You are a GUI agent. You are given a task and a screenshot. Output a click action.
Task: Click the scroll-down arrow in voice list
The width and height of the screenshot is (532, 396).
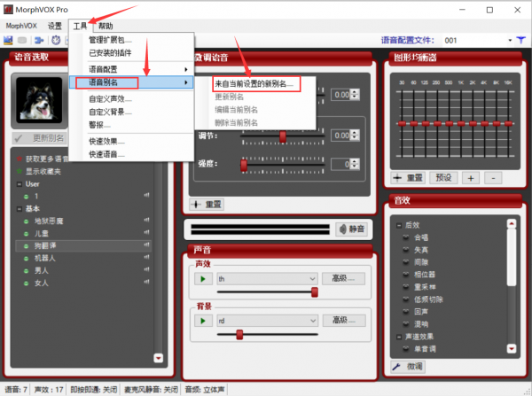coord(159,358)
